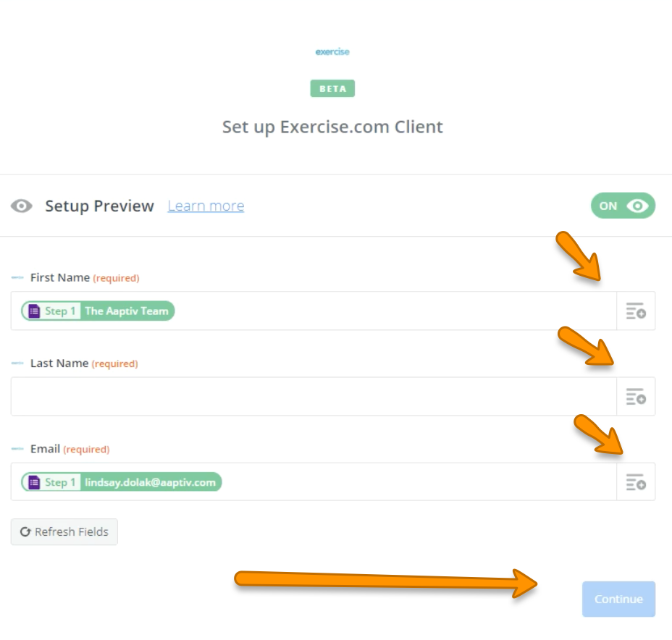This screenshot has width=672, height=640.
Task: Click the purple form icon in First Name pill
Action: tap(34, 311)
